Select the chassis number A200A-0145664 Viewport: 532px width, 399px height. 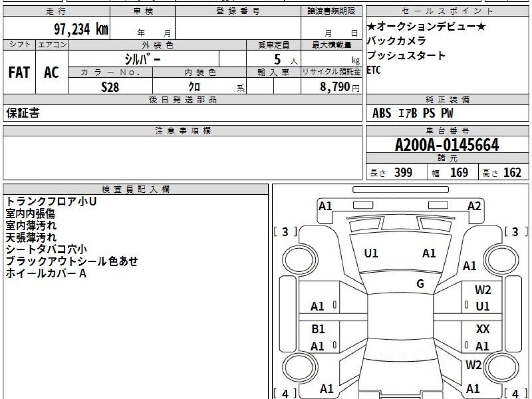point(447,145)
